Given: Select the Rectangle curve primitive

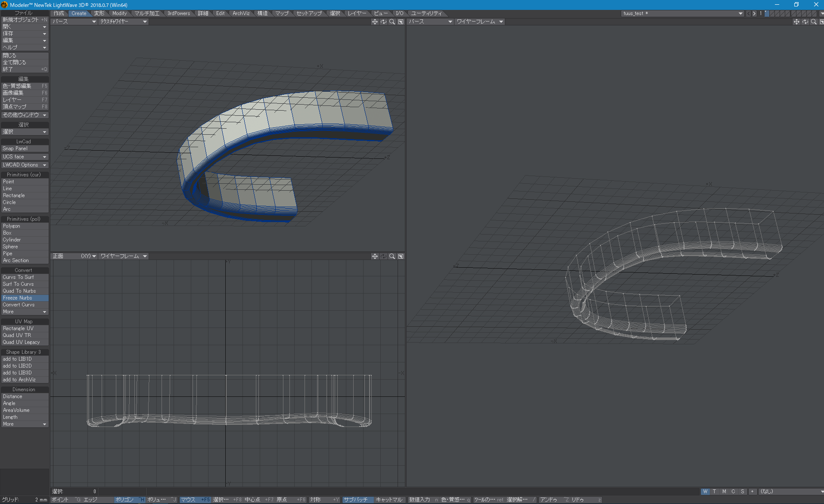Looking at the screenshot, I should tap(25, 195).
